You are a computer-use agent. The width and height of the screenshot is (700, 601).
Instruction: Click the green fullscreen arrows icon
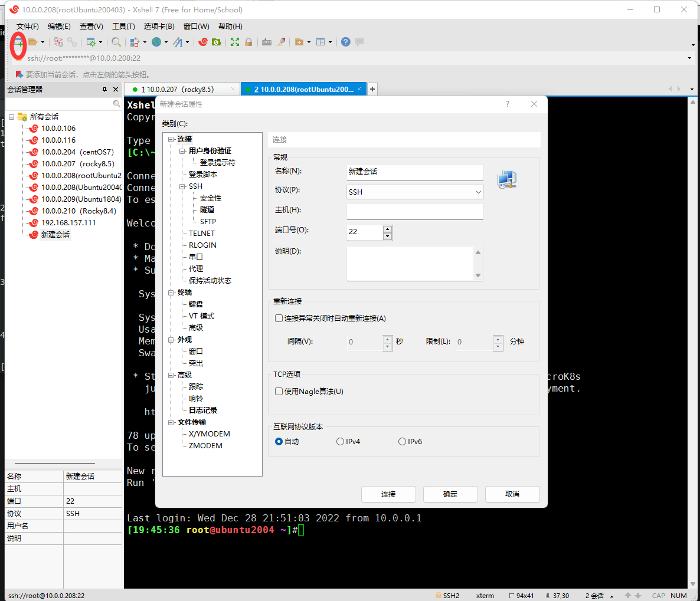click(235, 42)
